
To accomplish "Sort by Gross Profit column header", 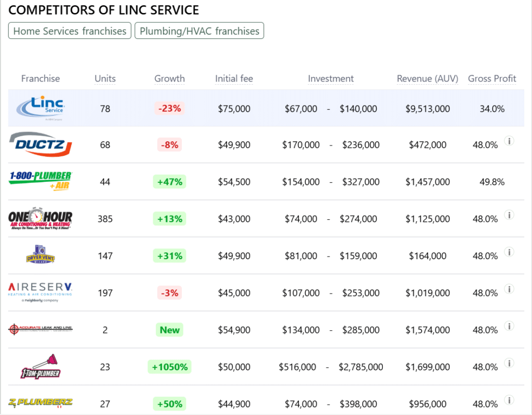I will pos(492,78).
